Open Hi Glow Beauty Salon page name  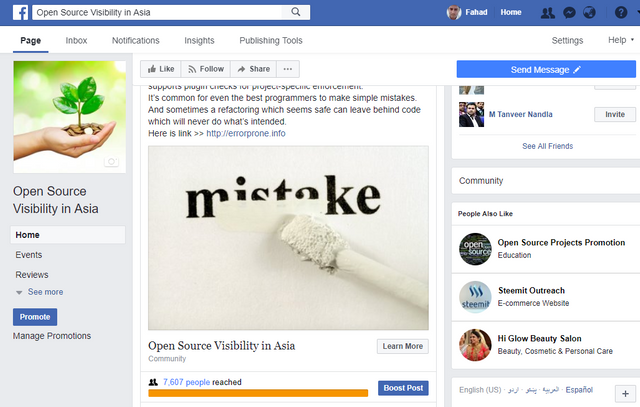[x=539, y=338]
